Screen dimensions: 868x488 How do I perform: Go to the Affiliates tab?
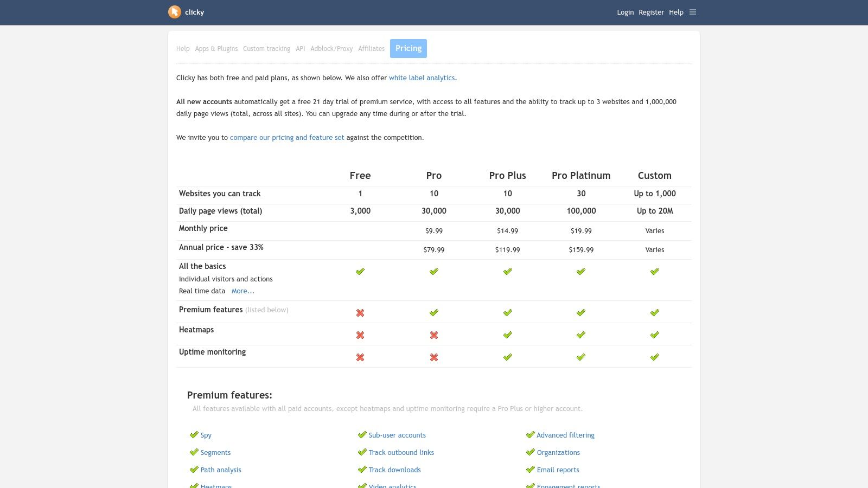point(371,49)
